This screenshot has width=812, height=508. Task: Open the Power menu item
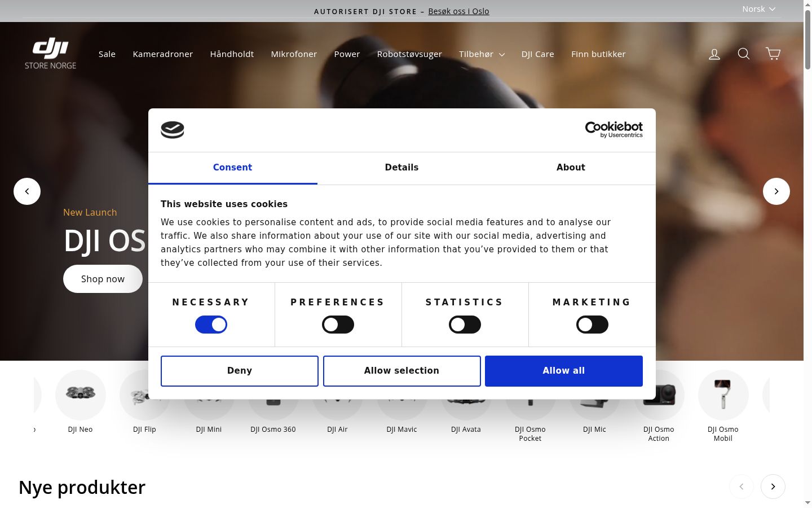(x=347, y=54)
